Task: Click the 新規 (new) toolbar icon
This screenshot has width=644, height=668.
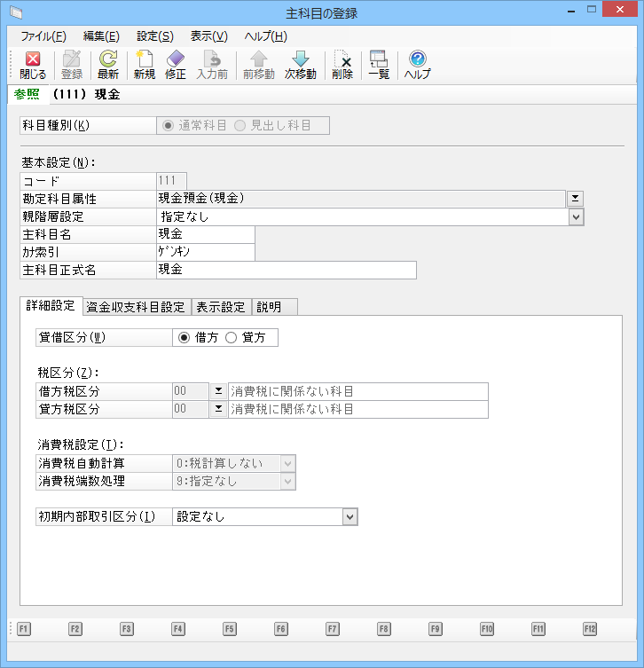Action: tap(144, 59)
